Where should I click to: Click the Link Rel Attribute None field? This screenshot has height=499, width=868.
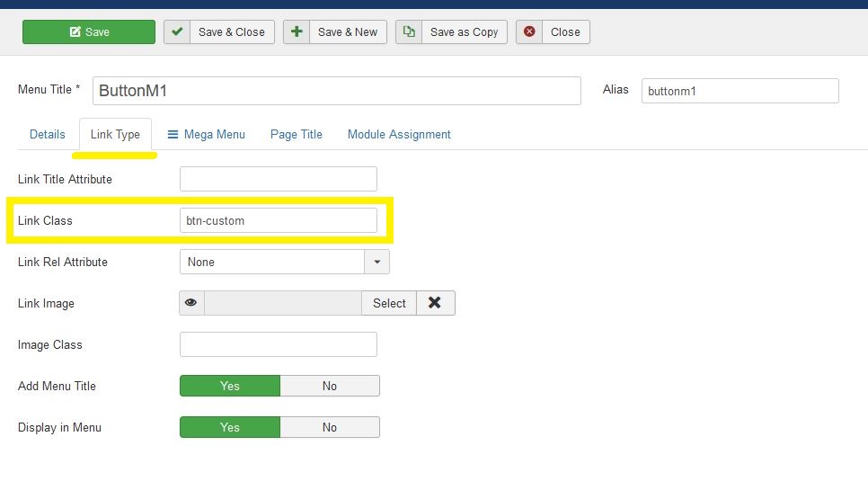271,262
